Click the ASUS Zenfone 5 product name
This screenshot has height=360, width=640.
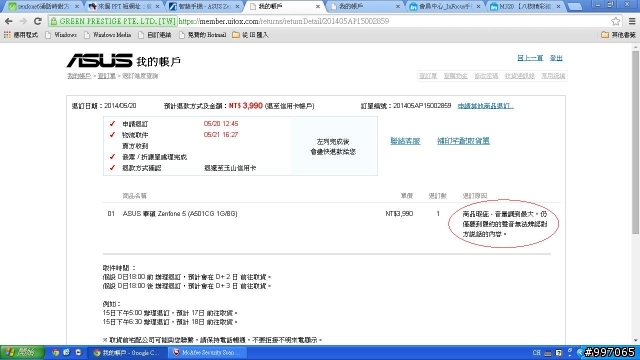pyautogui.click(x=180, y=213)
